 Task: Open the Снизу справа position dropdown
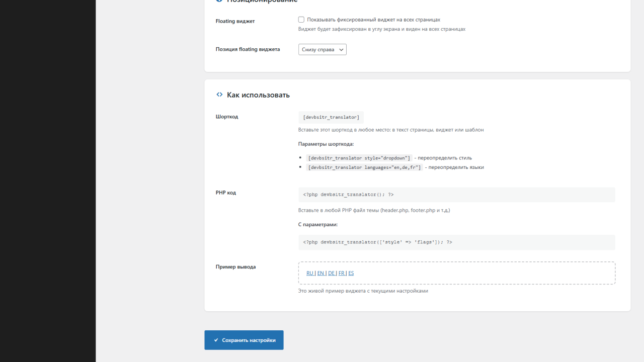coord(322,49)
